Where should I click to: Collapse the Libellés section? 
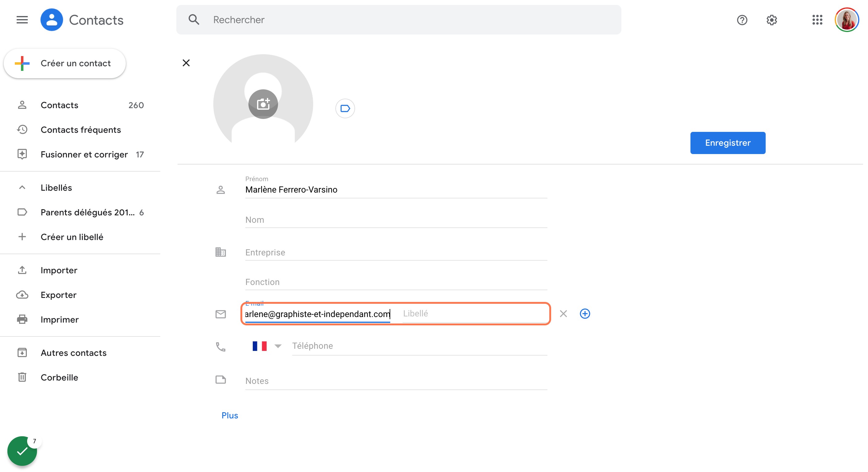(22, 188)
